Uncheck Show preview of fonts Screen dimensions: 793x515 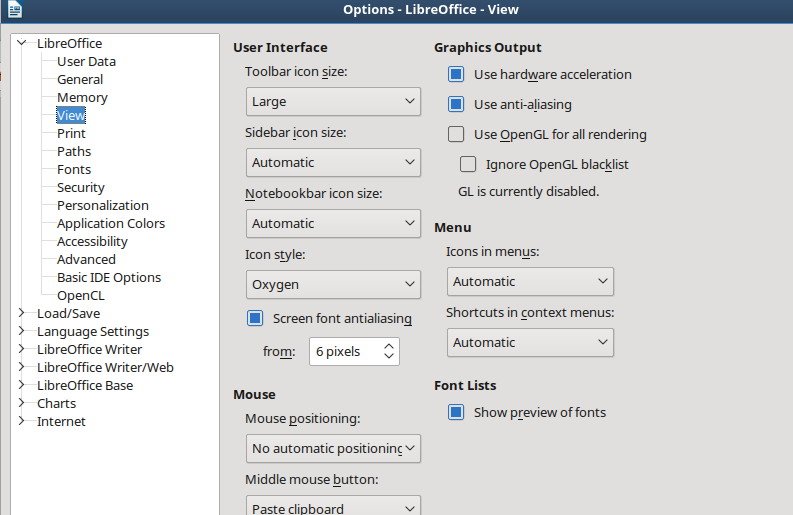pyautogui.click(x=456, y=412)
